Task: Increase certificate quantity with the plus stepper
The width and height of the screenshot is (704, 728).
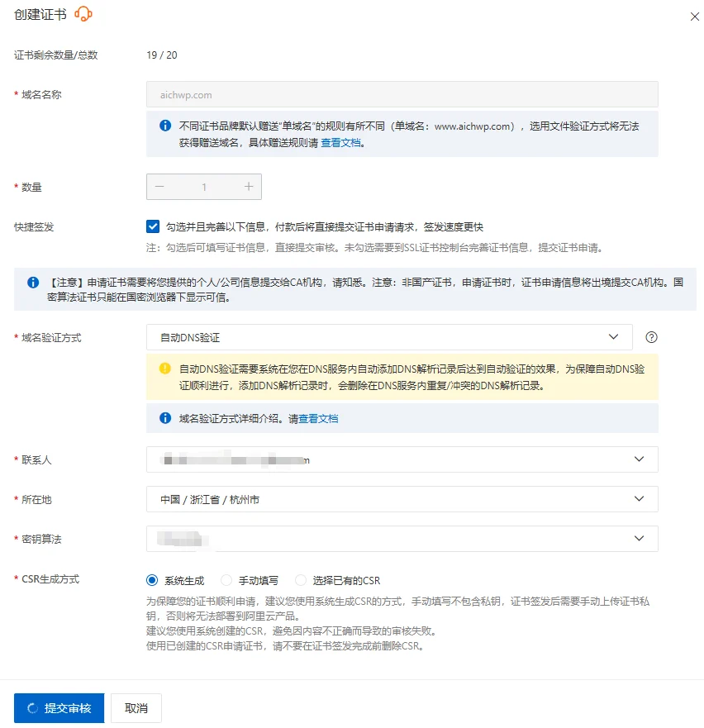Action: (x=250, y=187)
